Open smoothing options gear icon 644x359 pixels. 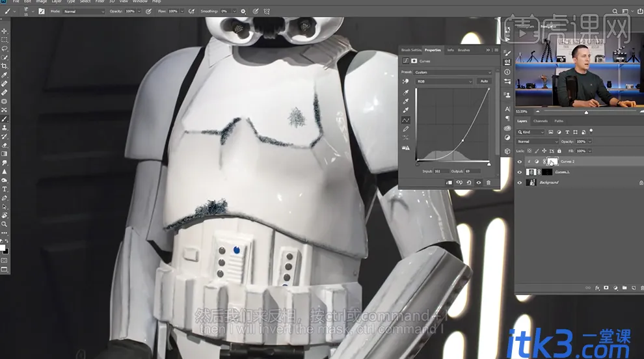[243, 12]
